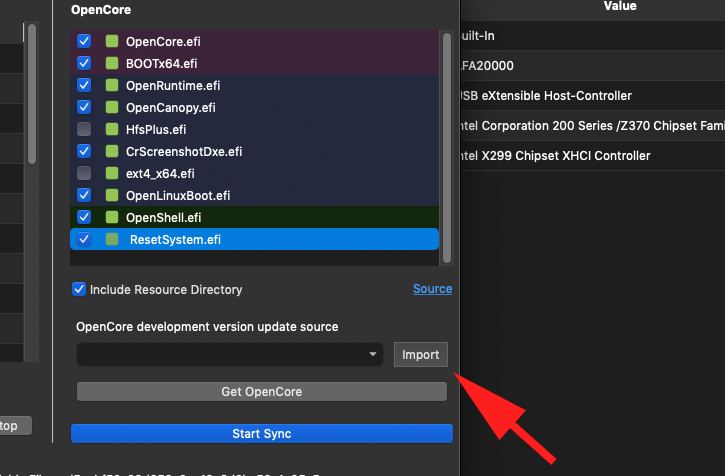Select the OpenRuntime.efi file name
The width and height of the screenshot is (725, 476).
[173, 86]
